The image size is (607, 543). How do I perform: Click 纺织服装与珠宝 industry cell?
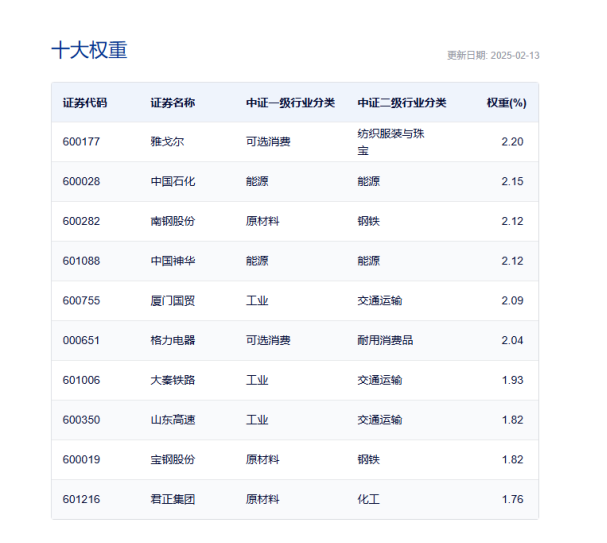click(391, 142)
